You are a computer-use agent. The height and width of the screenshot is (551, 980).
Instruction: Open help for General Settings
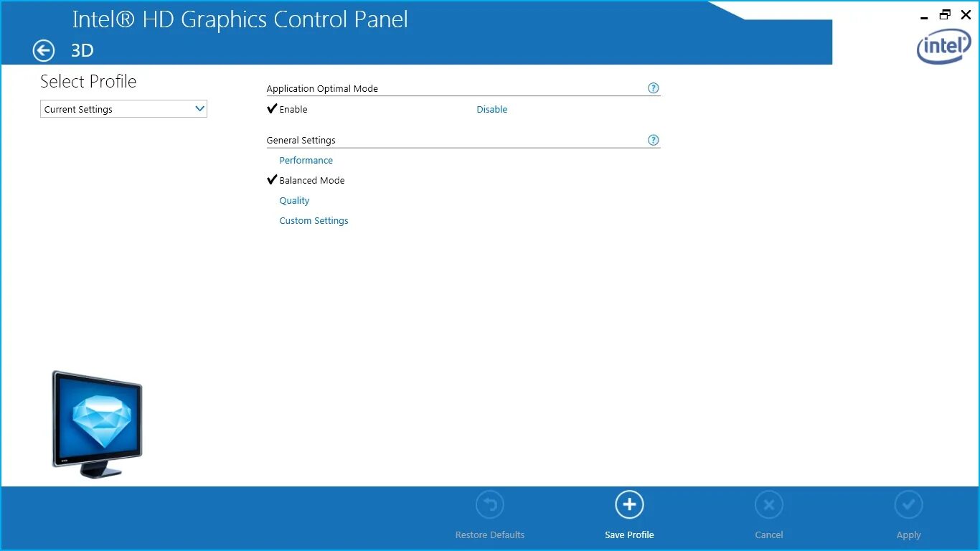point(653,140)
